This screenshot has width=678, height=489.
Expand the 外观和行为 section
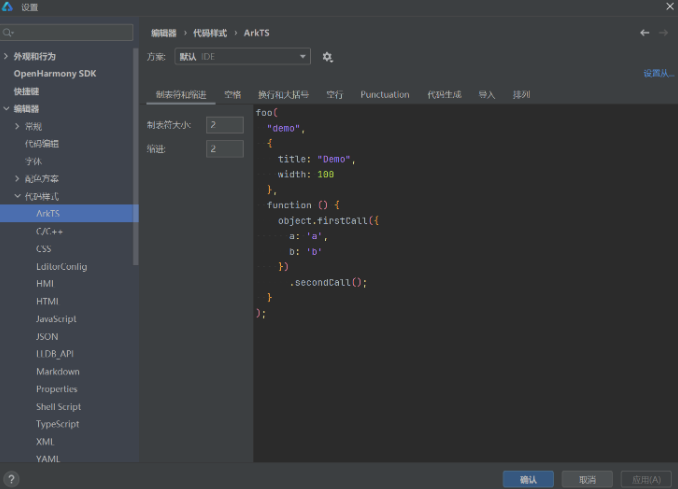tap(6, 56)
